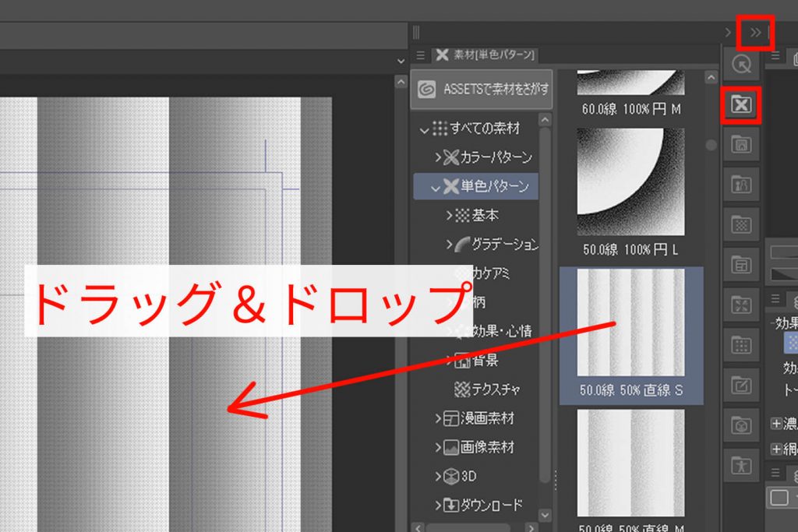Open hamburger menu above 効果 property panel

pos(775,299)
